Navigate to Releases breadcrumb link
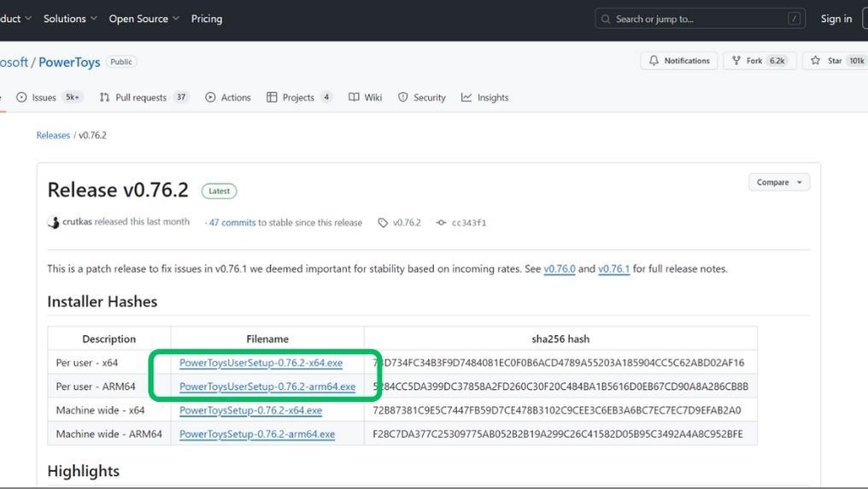 pos(53,135)
